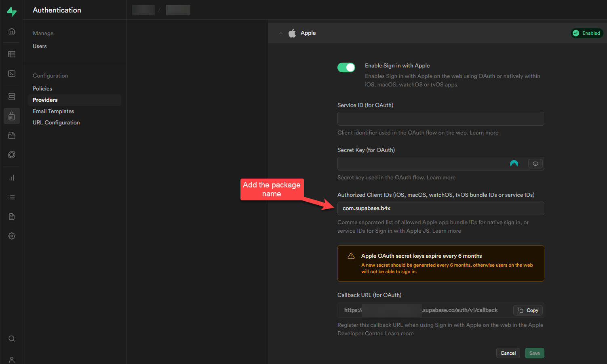The image size is (607, 364).
Task: Open Learn more link under Service ID
Action: coord(484,133)
